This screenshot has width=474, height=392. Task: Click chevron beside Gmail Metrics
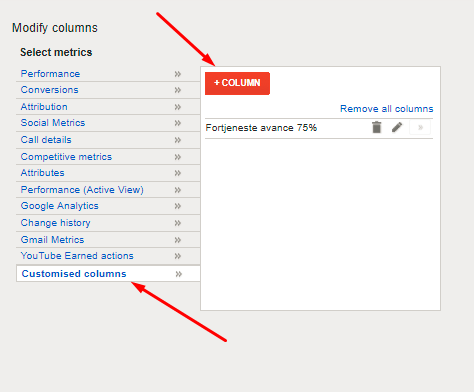(x=178, y=240)
